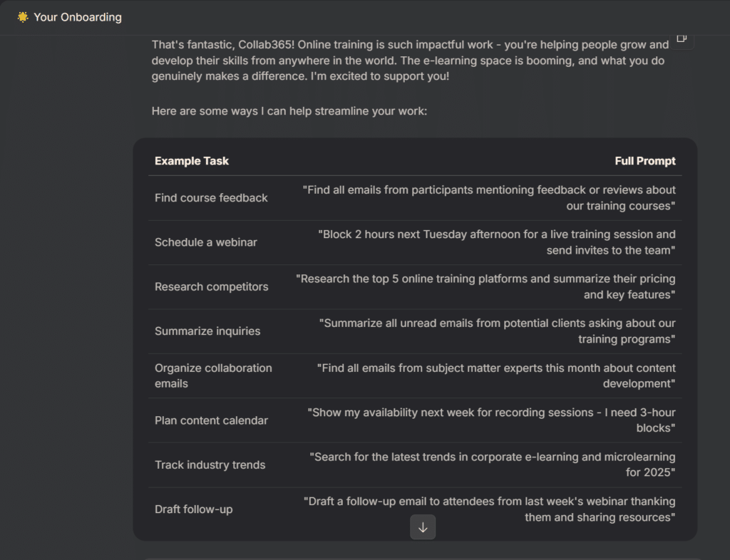Viewport: 730px width, 560px height.
Task: Click the prompt about subject matter experts
Action: (x=496, y=375)
